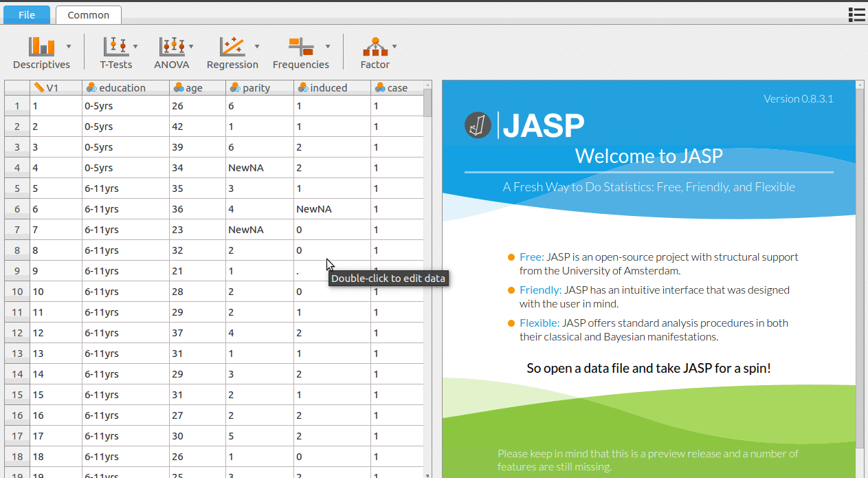This screenshot has width=868, height=478.
Task: Select row header number 6
Action: coord(17,209)
